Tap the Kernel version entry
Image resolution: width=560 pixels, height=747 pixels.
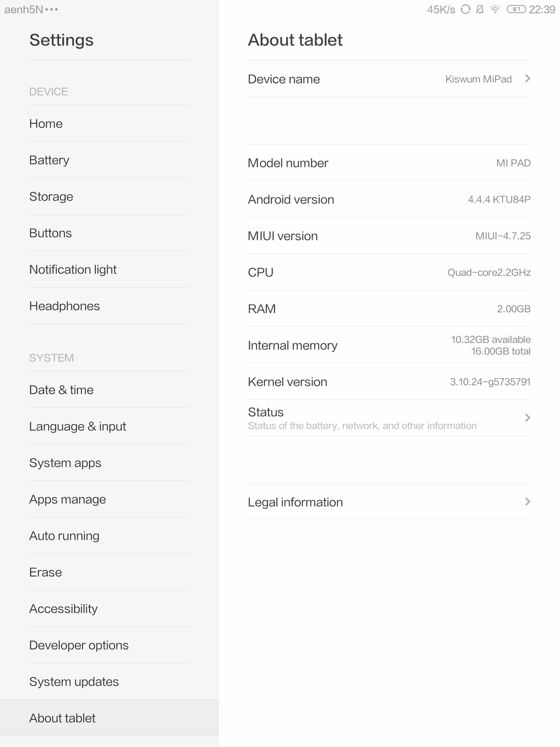pos(389,382)
